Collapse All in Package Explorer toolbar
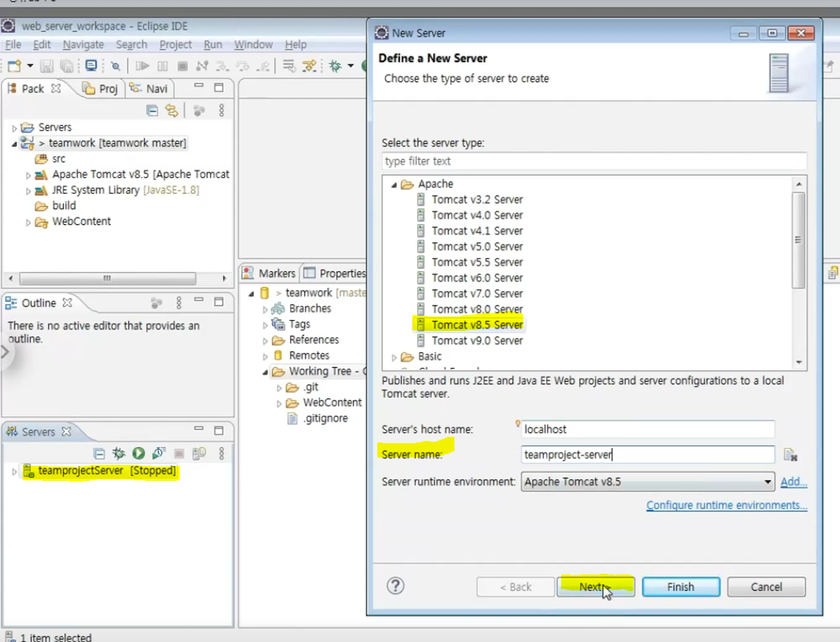840x642 pixels. click(x=152, y=110)
